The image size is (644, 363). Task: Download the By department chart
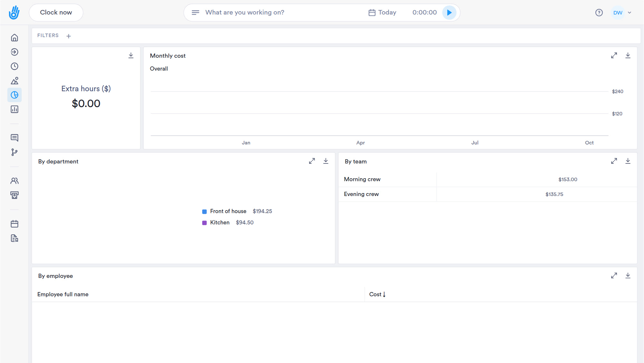point(326,161)
